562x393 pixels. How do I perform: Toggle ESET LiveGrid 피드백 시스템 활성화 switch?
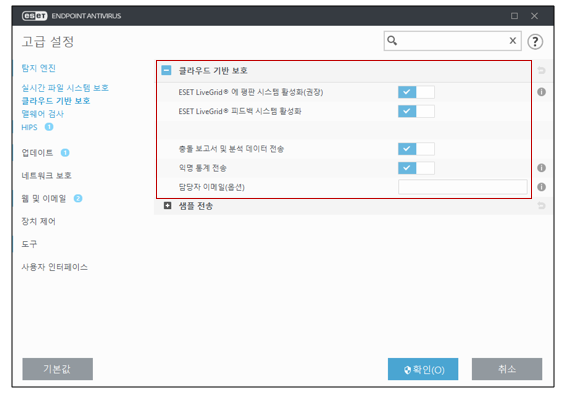coord(416,111)
